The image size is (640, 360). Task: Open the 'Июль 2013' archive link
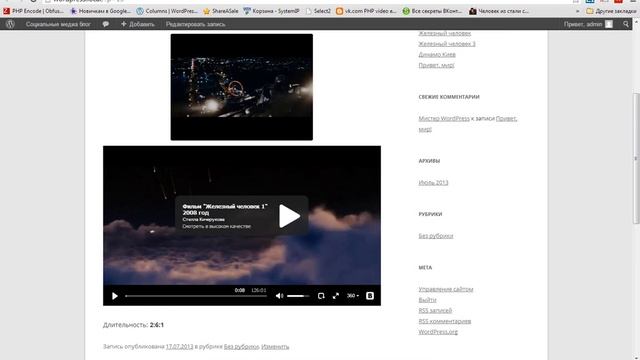coord(433,182)
